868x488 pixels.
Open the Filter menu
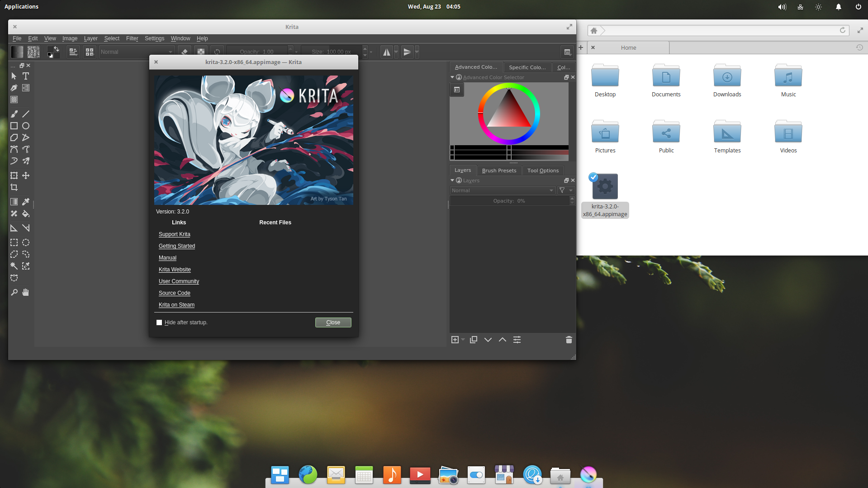[x=132, y=38]
